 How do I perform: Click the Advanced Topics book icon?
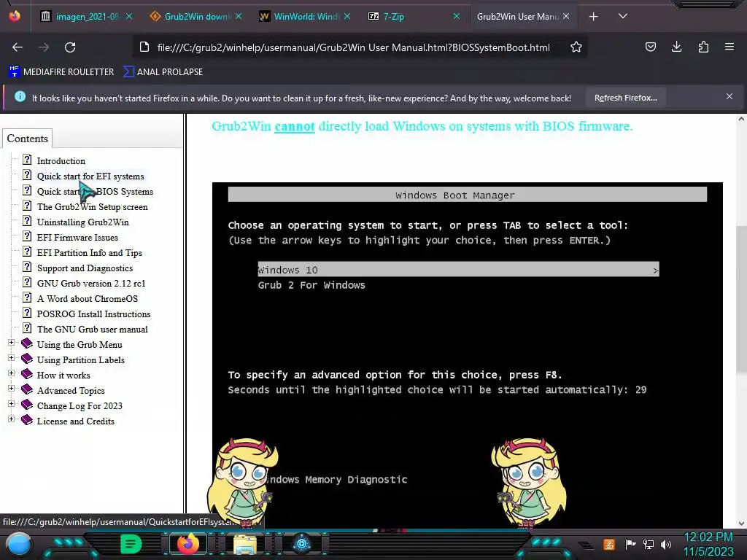[27, 389]
